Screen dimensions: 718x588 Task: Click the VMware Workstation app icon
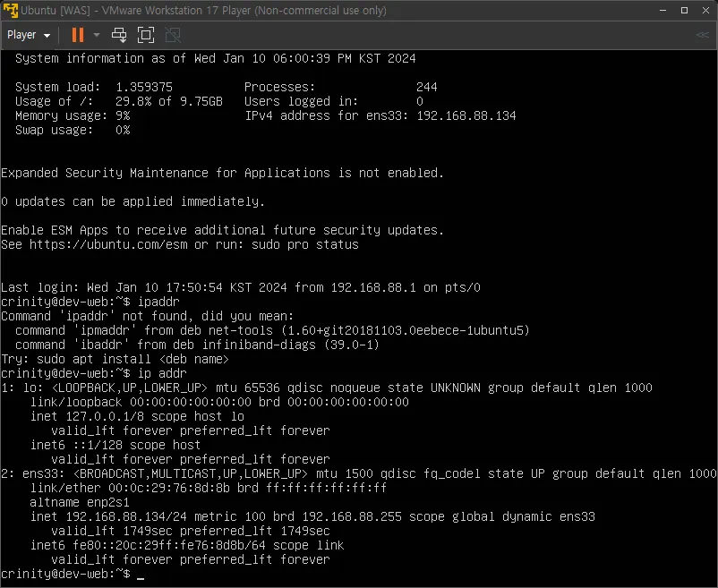(10, 10)
